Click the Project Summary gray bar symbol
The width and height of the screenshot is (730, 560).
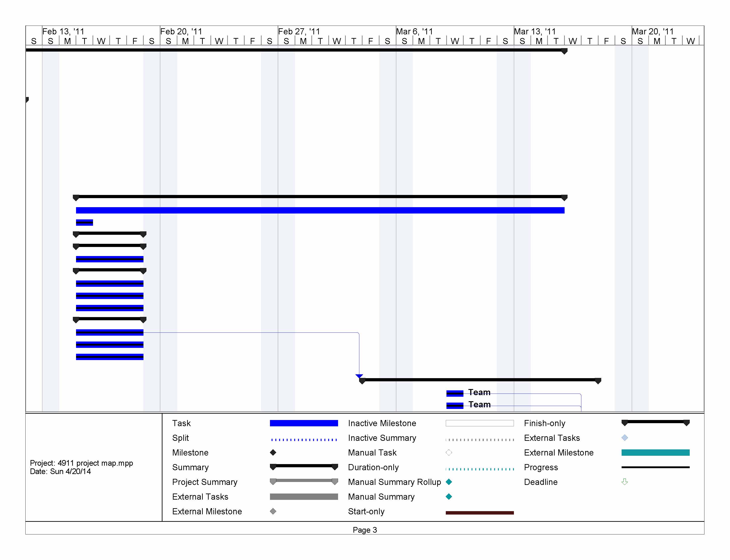pyautogui.click(x=303, y=481)
